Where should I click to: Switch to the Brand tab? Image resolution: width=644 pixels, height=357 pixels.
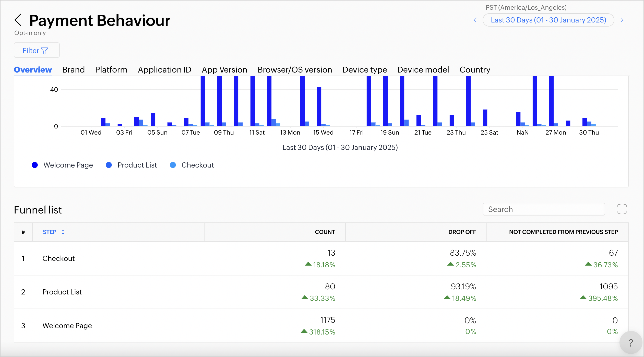coord(73,70)
